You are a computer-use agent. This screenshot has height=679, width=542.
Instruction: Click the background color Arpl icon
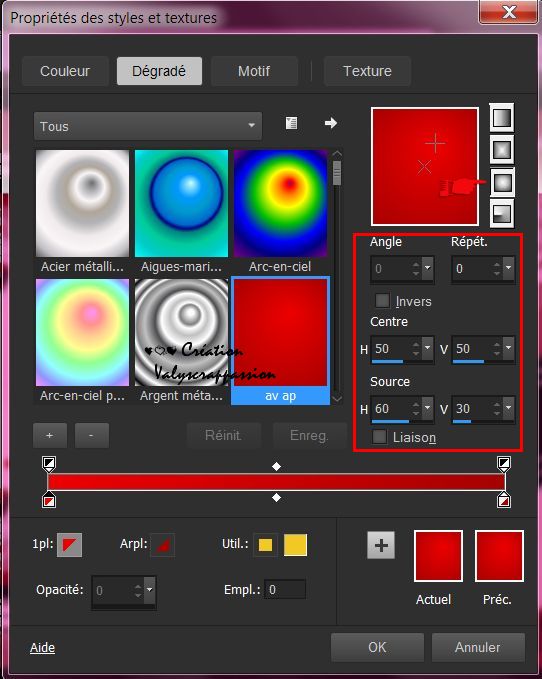pyautogui.click(x=163, y=544)
